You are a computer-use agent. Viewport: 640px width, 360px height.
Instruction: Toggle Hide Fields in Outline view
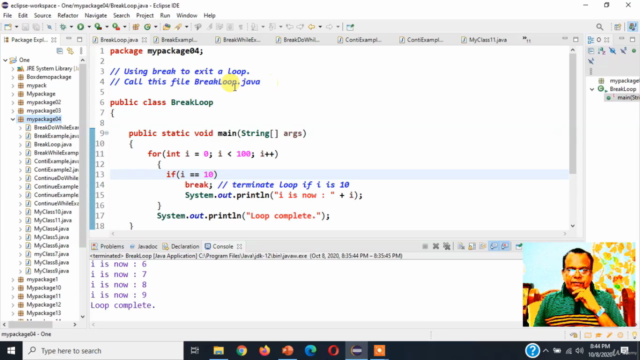tap(612, 51)
